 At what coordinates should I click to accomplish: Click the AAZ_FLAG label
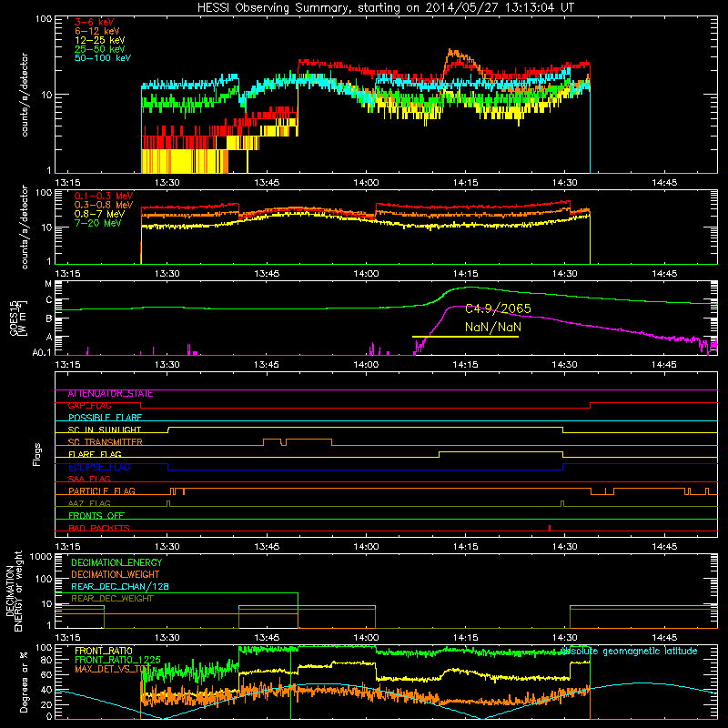coord(89,503)
